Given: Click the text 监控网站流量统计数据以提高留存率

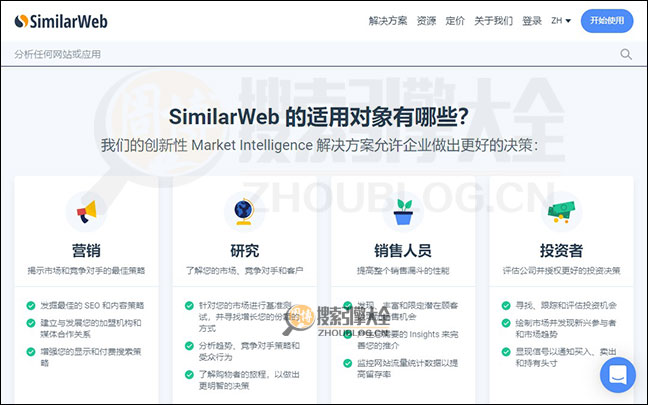Looking at the screenshot, I should click(x=407, y=369).
